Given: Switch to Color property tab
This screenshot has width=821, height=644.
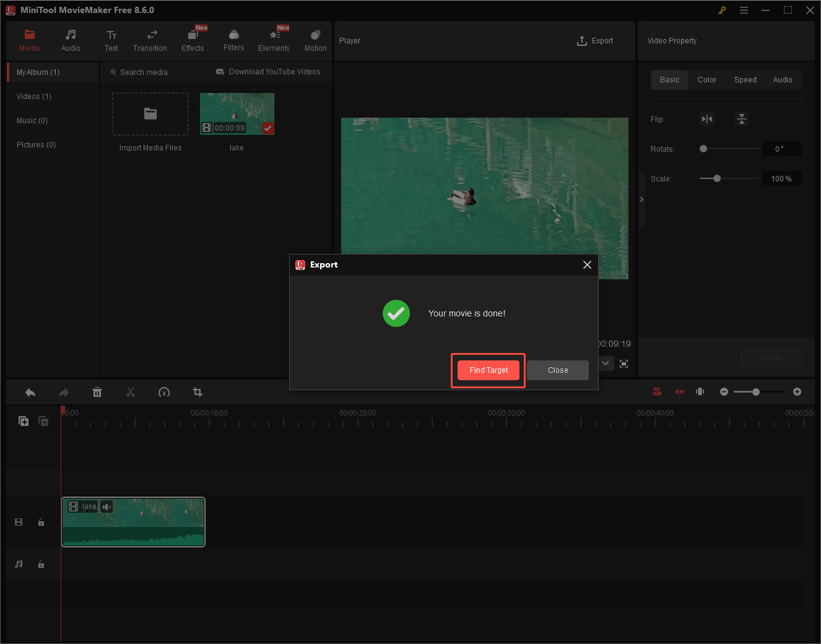Looking at the screenshot, I should [707, 80].
